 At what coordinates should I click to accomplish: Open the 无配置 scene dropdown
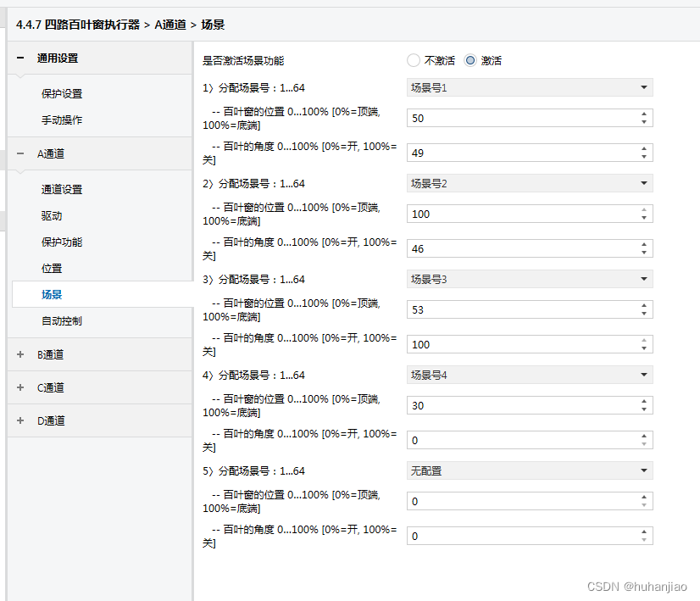[x=529, y=470]
